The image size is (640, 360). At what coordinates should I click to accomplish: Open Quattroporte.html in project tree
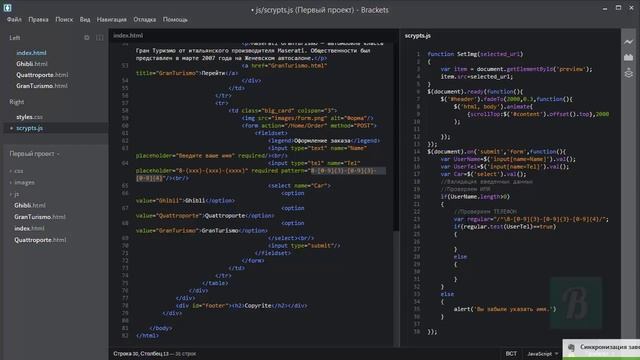pyautogui.click(x=40, y=240)
